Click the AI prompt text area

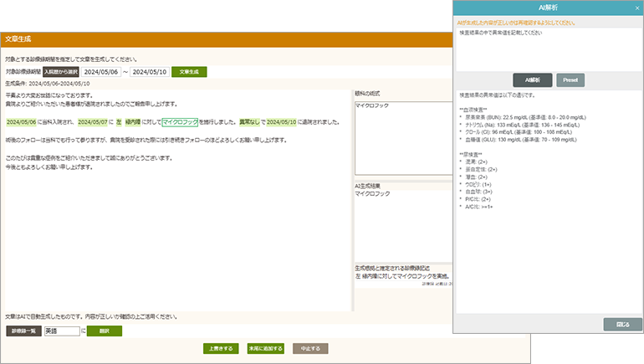click(x=549, y=49)
